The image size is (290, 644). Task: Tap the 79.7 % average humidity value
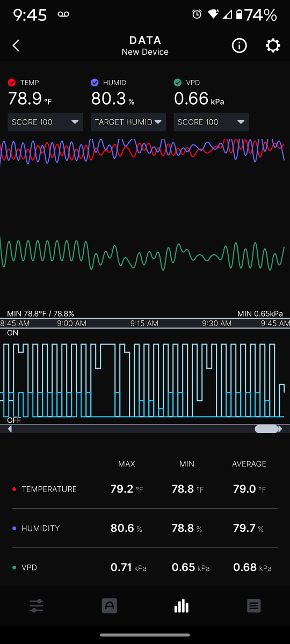coord(249,528)
